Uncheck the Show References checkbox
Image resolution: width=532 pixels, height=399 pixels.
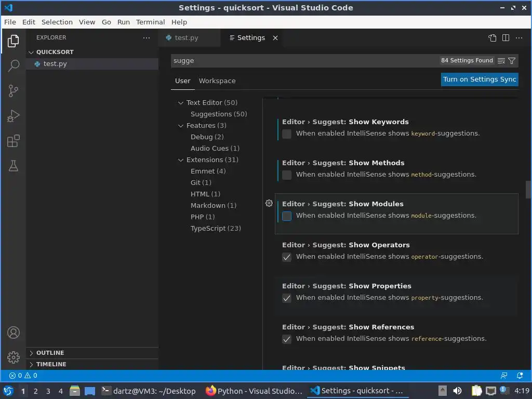click(287, 339)
